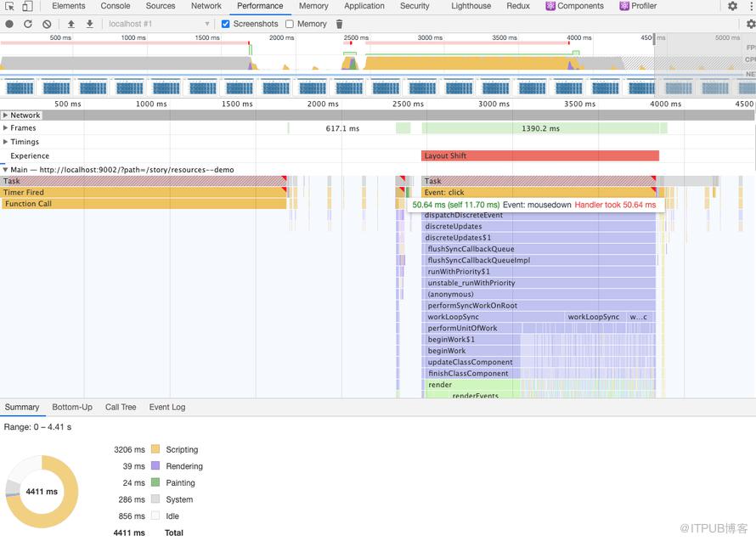The image size is (756, 541).
Task: Open the React Profiler tab
Action: [638, 6]
